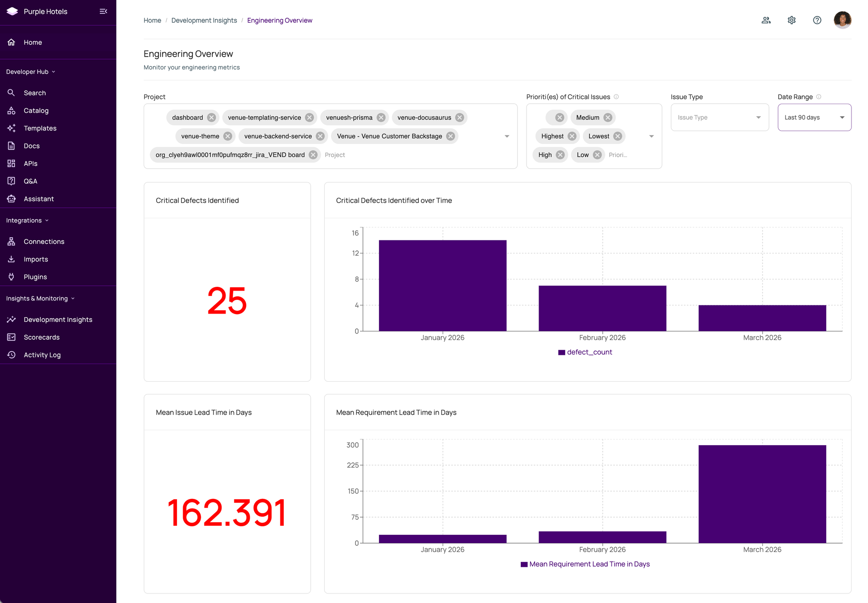The height and width of the screenshot is (603, 868).
Task: Click the 25 critical defects value
Action: [227, 301]
